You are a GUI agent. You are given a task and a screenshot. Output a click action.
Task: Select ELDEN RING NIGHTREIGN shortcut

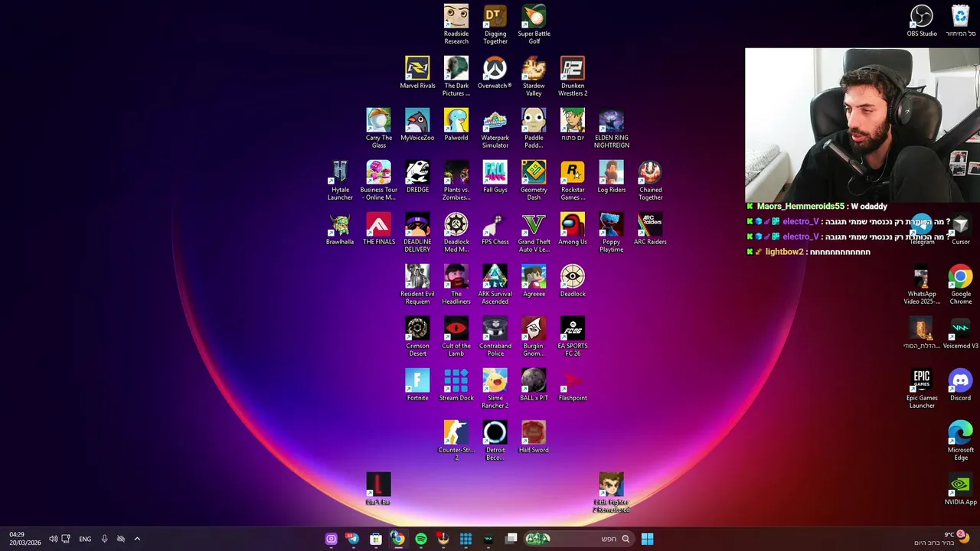pos(611,129)
